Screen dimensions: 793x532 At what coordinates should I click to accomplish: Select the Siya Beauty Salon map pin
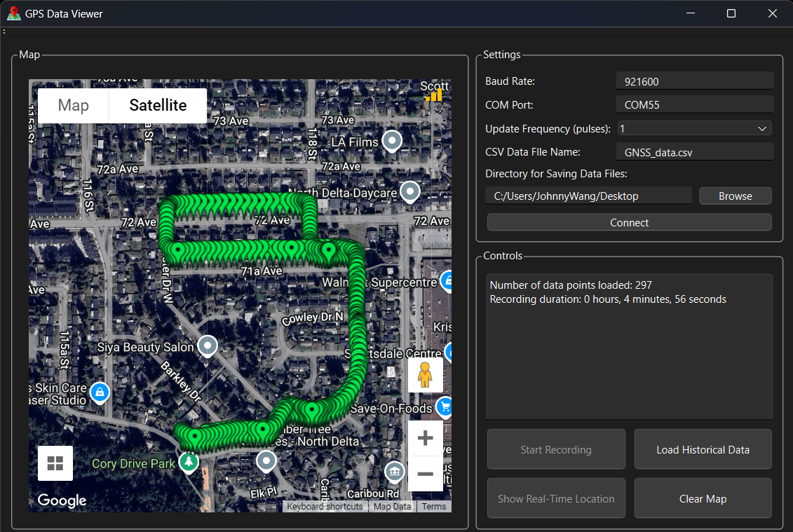point(208,346)
